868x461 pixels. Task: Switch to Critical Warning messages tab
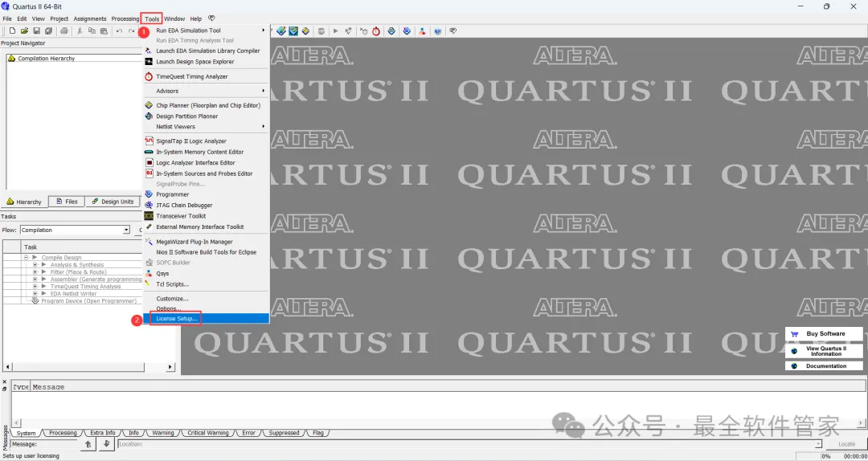(207, 433)
